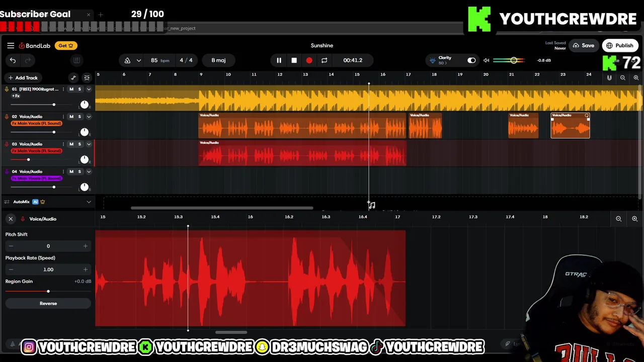Open the B maj key selector
Image resolution: width=644 pixels, height=362 pixels.
218,60
